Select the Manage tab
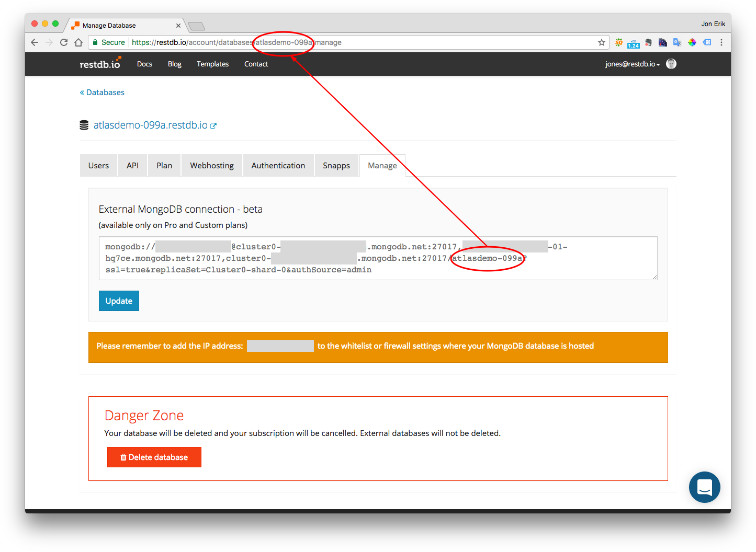This screenshot has width=756, height=552. pyautogui.click(x=382, y=165)
